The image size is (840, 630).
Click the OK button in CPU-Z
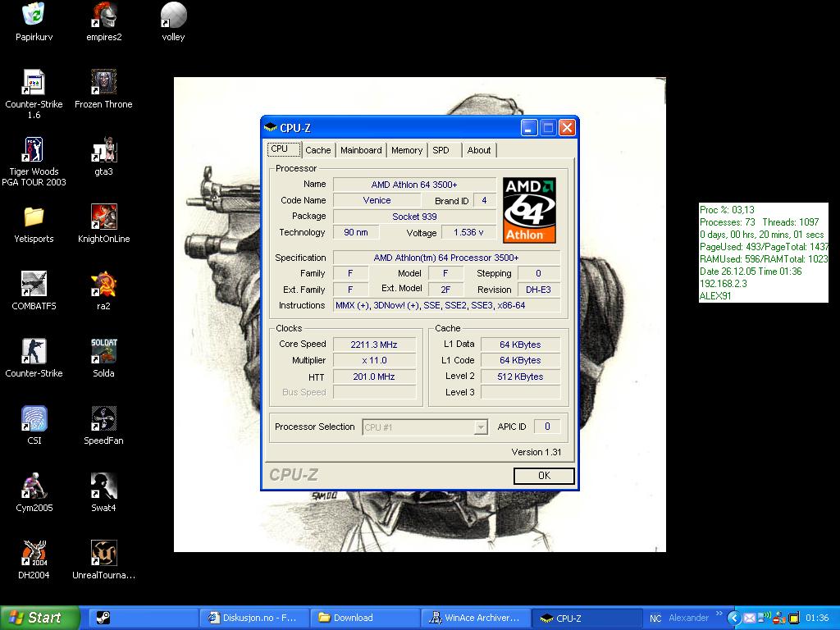[x=544, y=476]
